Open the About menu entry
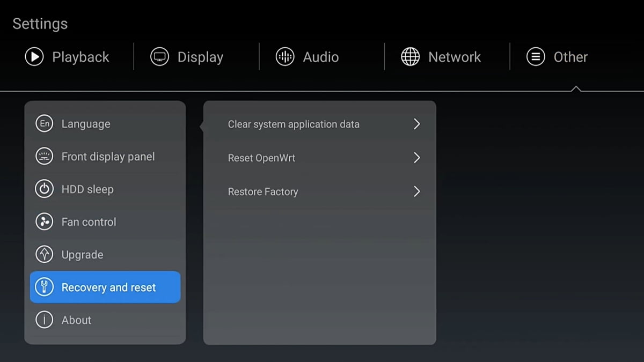The width and height of the screenshot is (644, 362). tap(105, 320)
